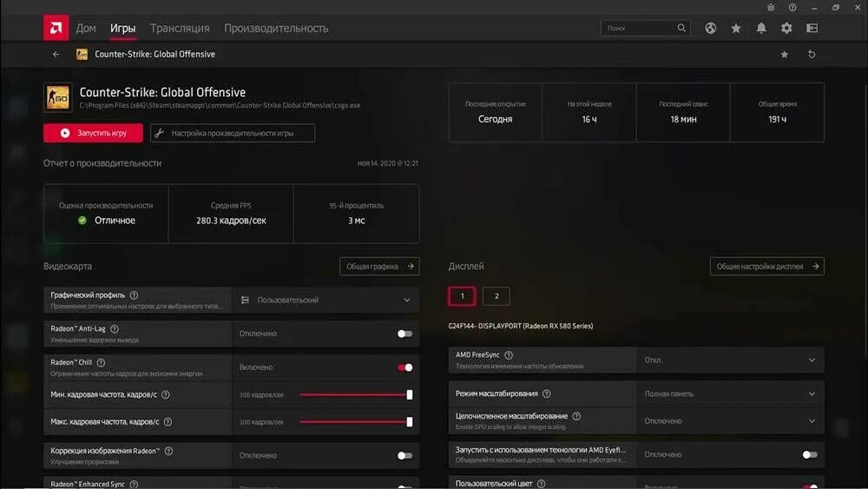
Task: Open favorites star icon in top toolbar
Action: point(736,28)
